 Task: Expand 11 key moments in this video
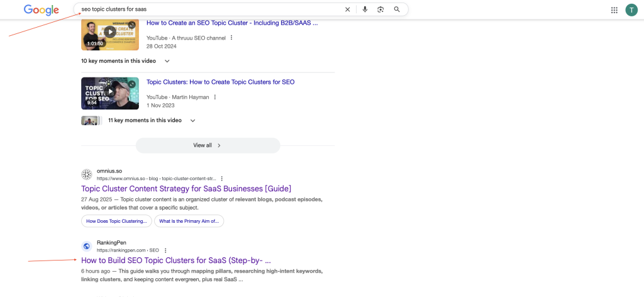pos(192,120)
